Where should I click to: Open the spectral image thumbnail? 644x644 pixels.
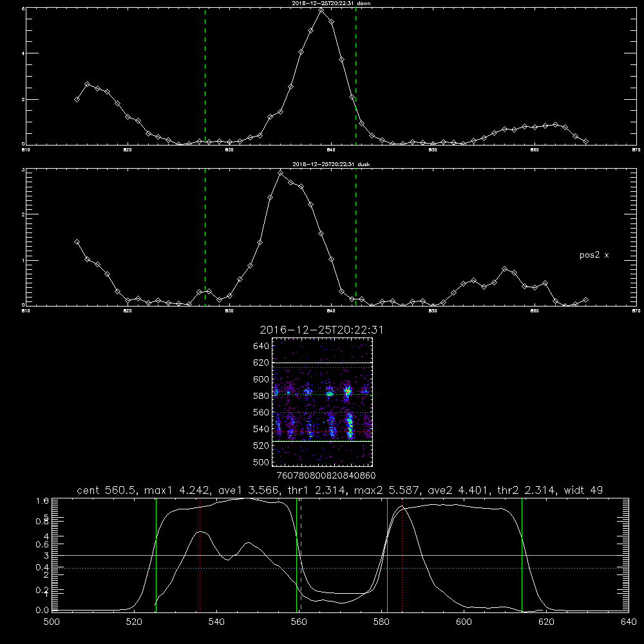pyautogui.click(x=323, y=402)
